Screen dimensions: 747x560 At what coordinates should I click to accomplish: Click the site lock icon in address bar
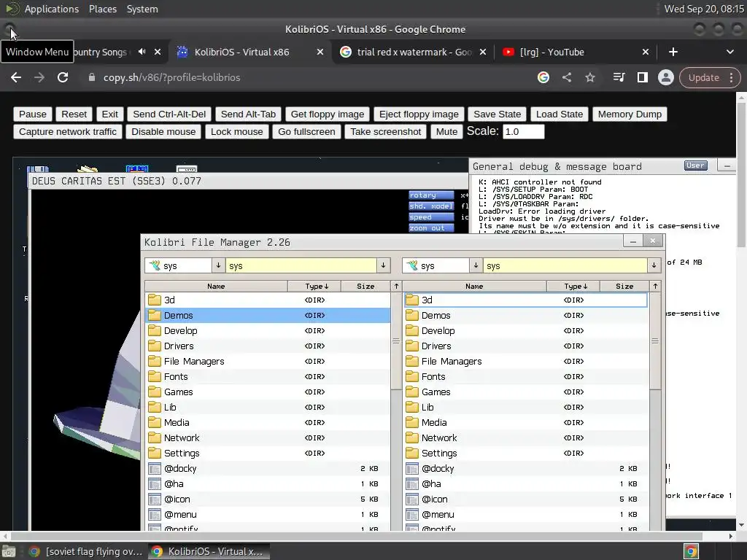[91, 77]
